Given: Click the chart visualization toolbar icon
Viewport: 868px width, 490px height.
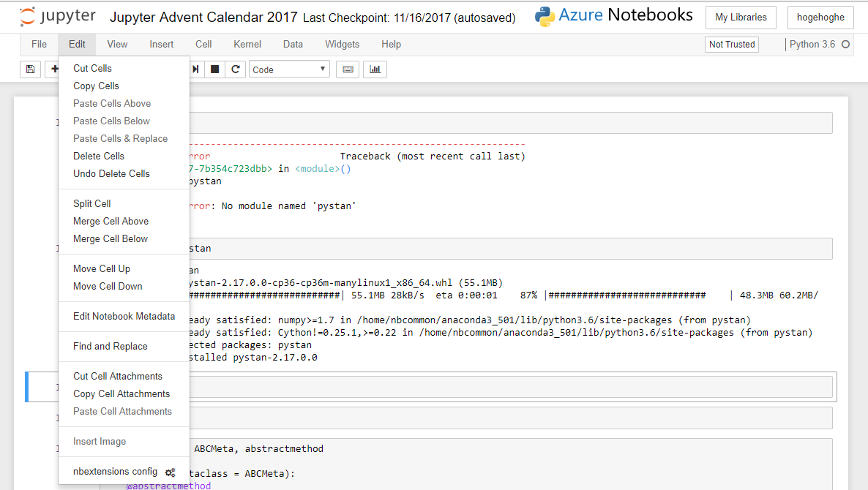Looking at the screenshot, I should [x=375, y=67].
